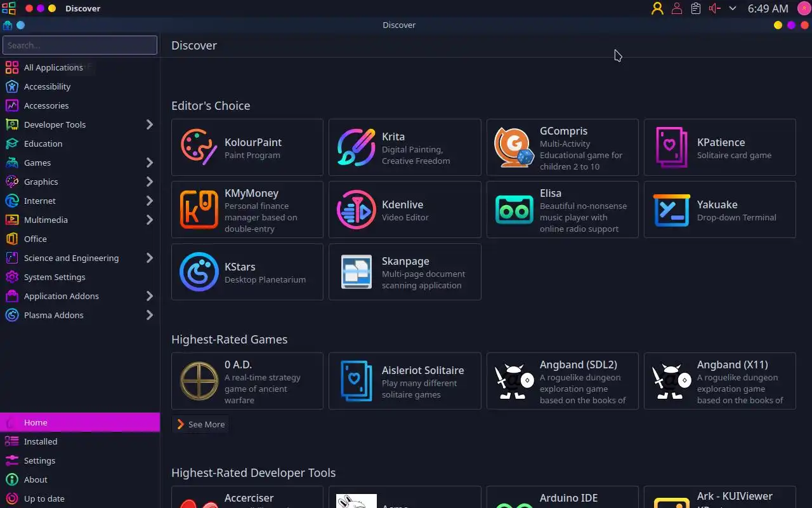812x508 pixels.
Task: Click the GCompris globe icon
Action: coord(514,147)
